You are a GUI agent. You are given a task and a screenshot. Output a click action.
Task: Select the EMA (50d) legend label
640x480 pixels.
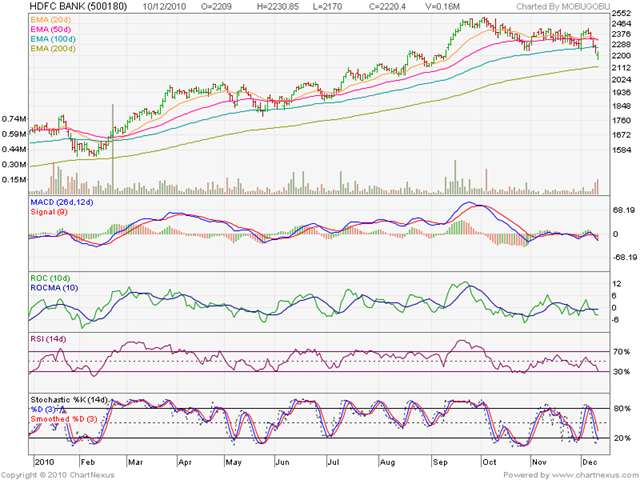pyautogui.click(x=51, y=29)
